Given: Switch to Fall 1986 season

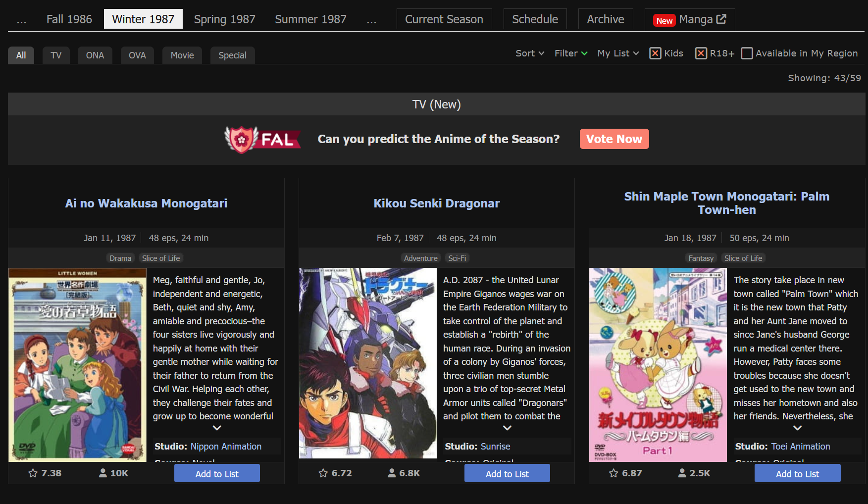Looking at the screenshot, I should tap(69, 19).
